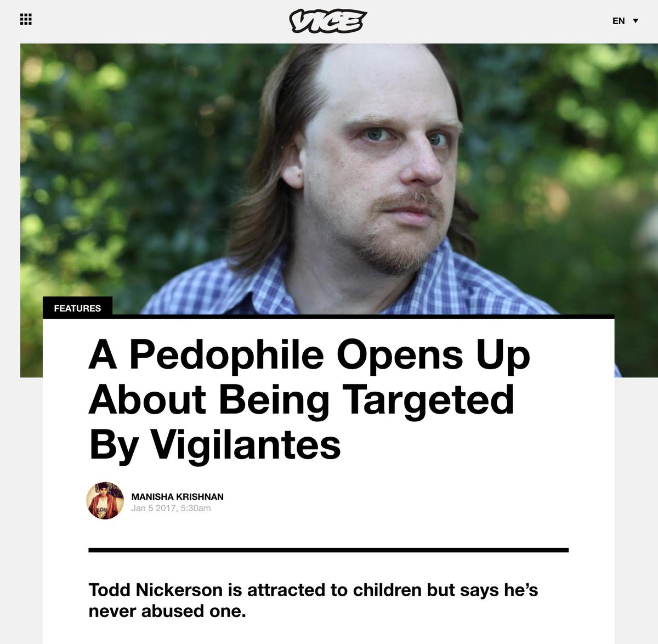Open the FEATURES section tag

77,308
